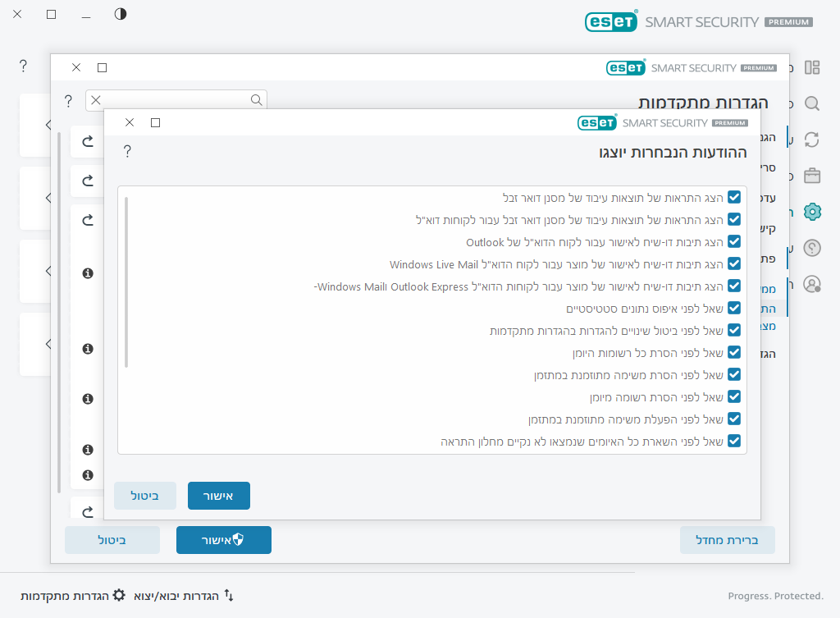Viewport: 840px width, 618px height.
Task: Open help in the main ESET window
Action: pyautogui.click(x=23, y=66)
